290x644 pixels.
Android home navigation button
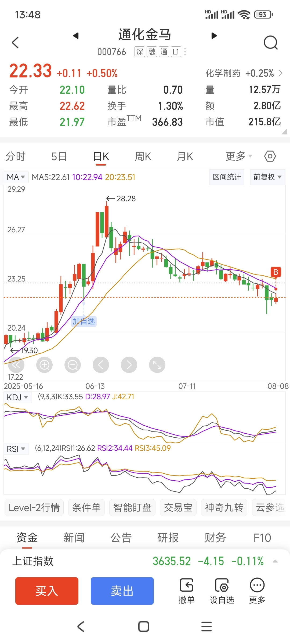coord(144,627)
